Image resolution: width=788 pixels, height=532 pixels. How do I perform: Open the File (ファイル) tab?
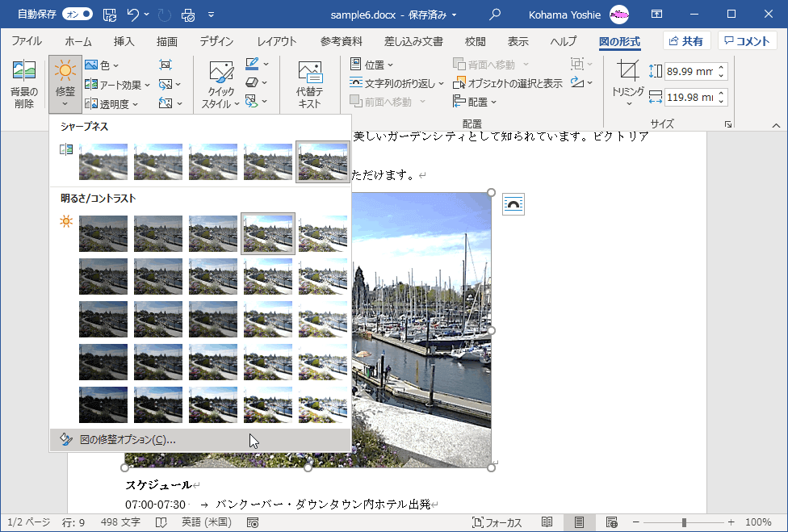[x=27, y=41]
